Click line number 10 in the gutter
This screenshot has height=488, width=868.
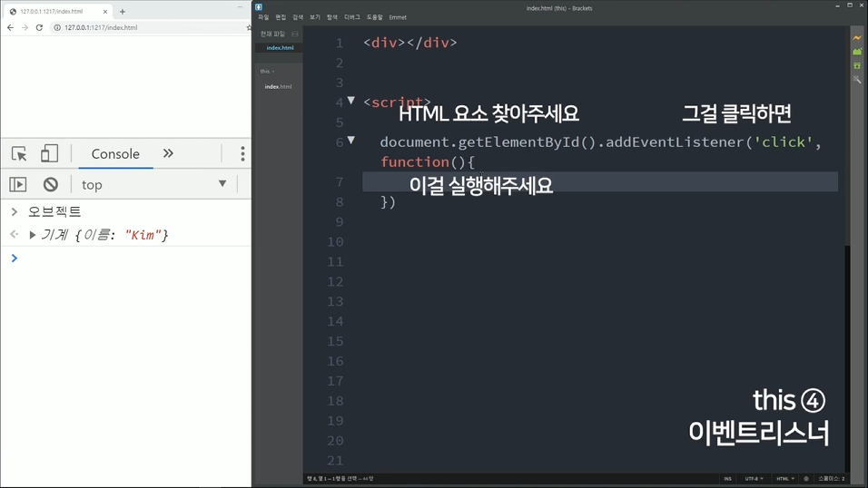click(x=335, y=242)
